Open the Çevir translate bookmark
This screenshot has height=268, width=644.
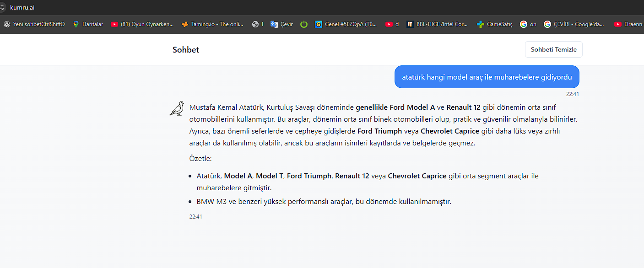coord(281,24)
